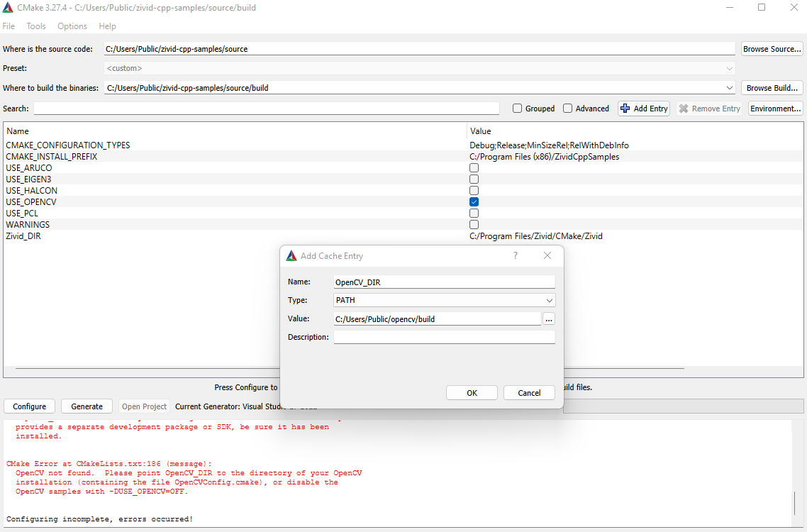Enable the USE_HALCON checkbox

(474, 191)
